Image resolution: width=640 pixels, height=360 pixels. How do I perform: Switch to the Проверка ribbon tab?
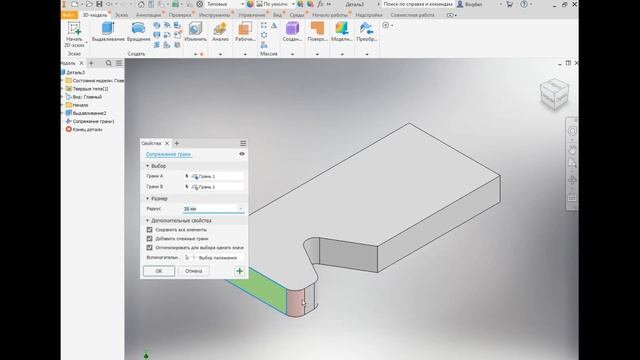180,15
